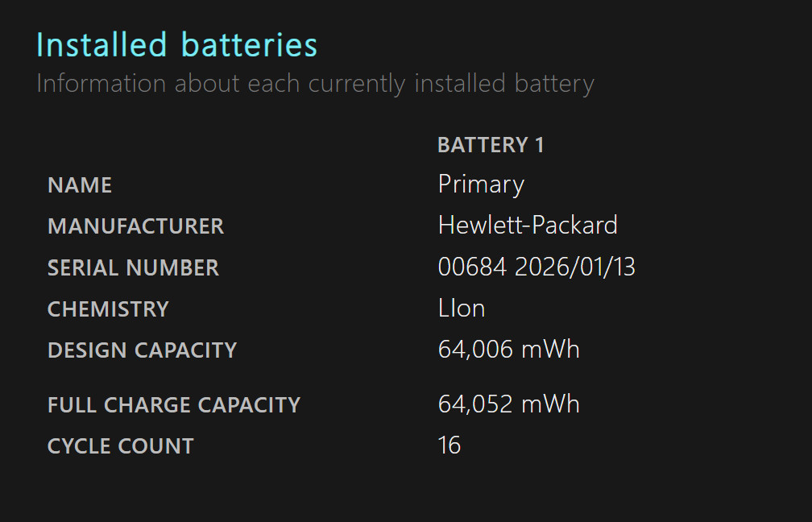
Task: Select the LIon chemistry value
Action: tap(462, 308)
